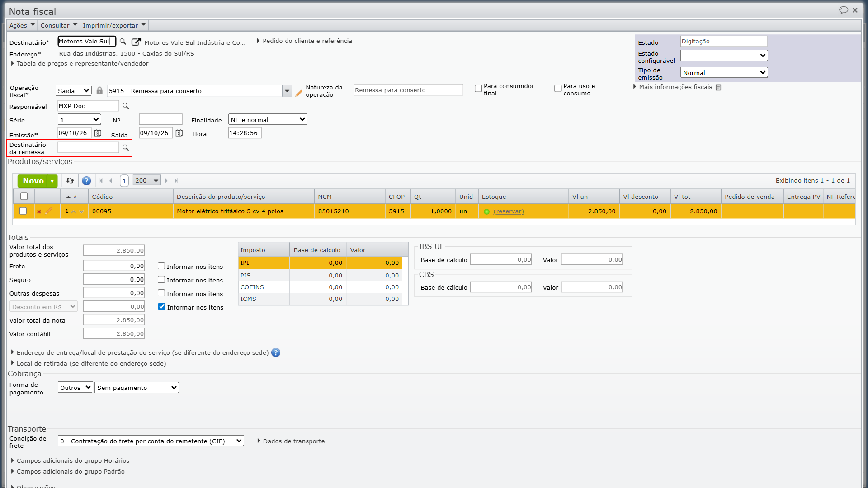This screenshot has width=868, height=488.
Task: Open products grid help icon
Action: tap(86, 181)
